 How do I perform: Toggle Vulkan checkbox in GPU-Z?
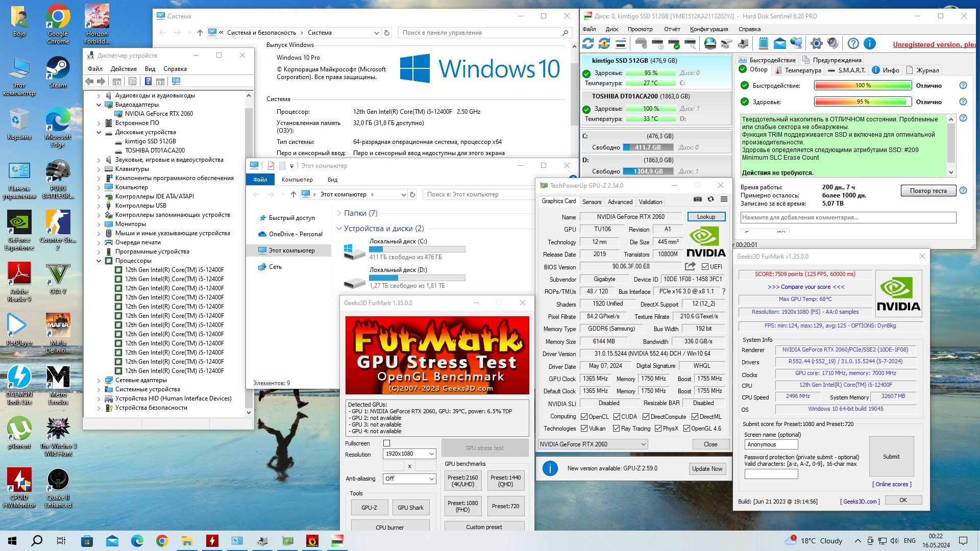pyautogui.click(x=584, y=428)
